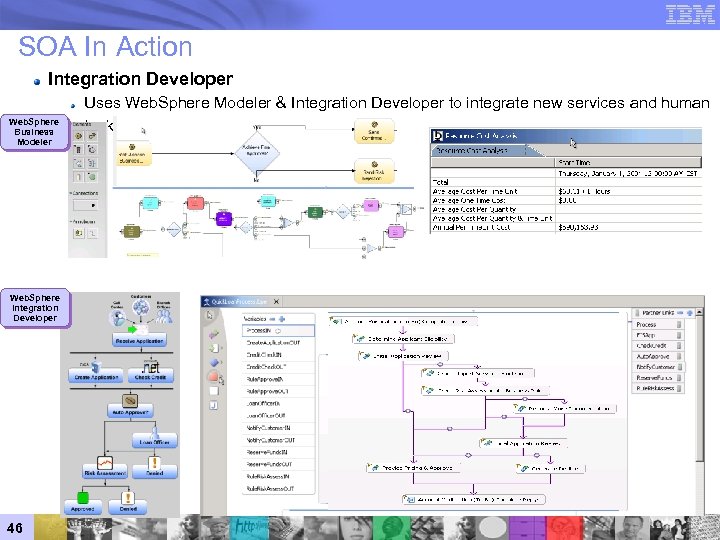
Task: Click the purple task node in process diagram
Action: click(224, 218)
